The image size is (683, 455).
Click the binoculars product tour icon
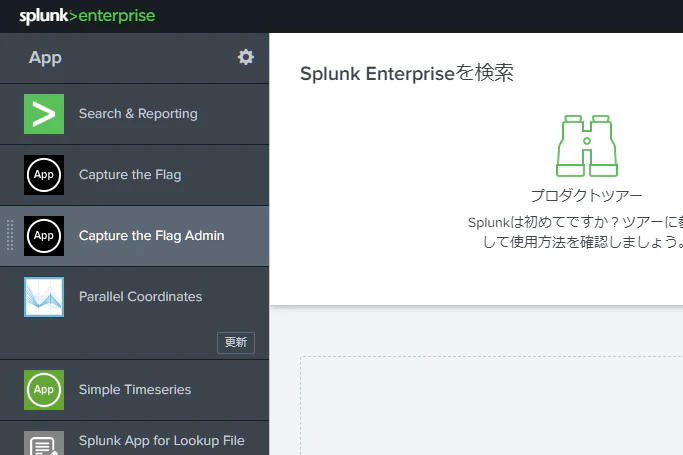click(x=587, y=146)
